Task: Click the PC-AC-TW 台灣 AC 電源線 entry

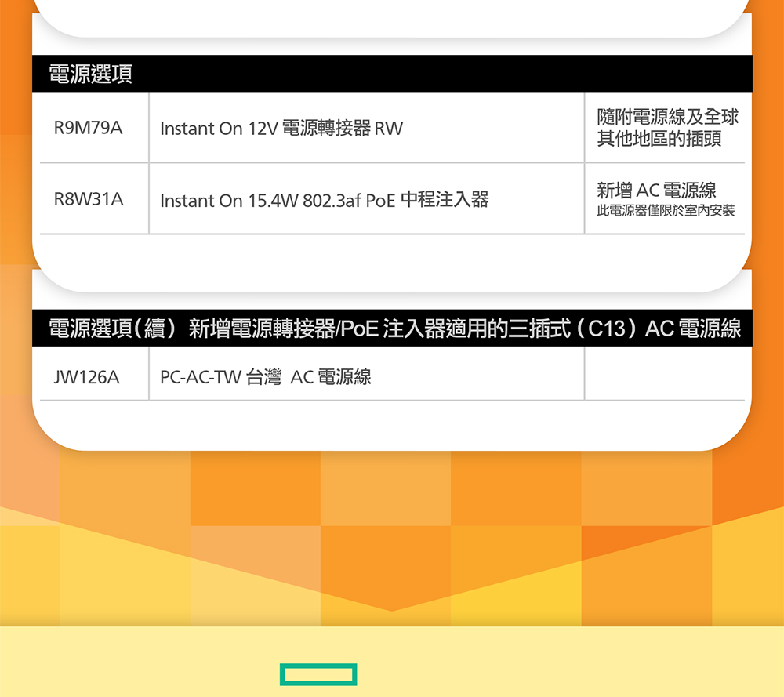Action: tap(265, 377)
